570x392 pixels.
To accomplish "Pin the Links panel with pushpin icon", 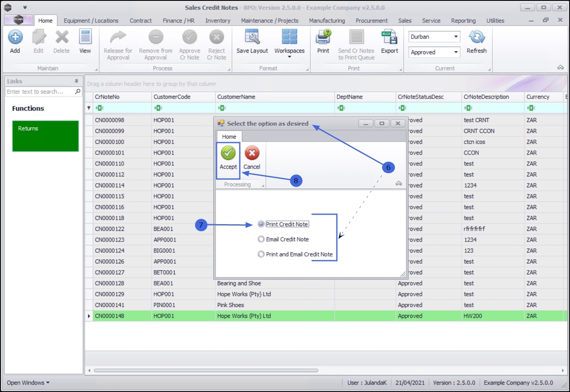I will click(x=76, y=81).
